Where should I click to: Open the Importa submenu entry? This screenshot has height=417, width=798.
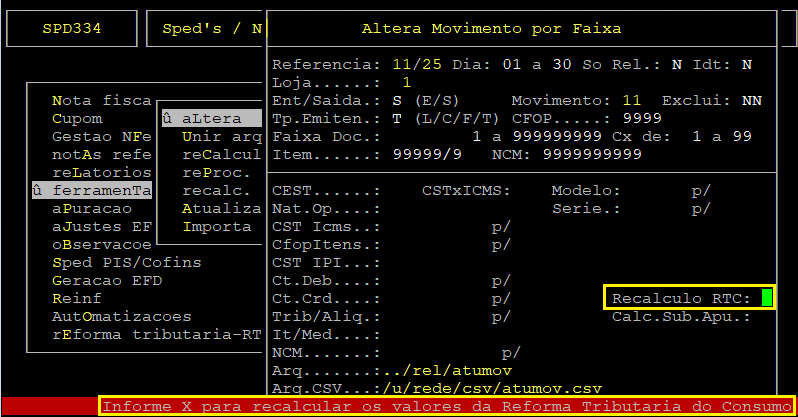(x=216, y=227)
